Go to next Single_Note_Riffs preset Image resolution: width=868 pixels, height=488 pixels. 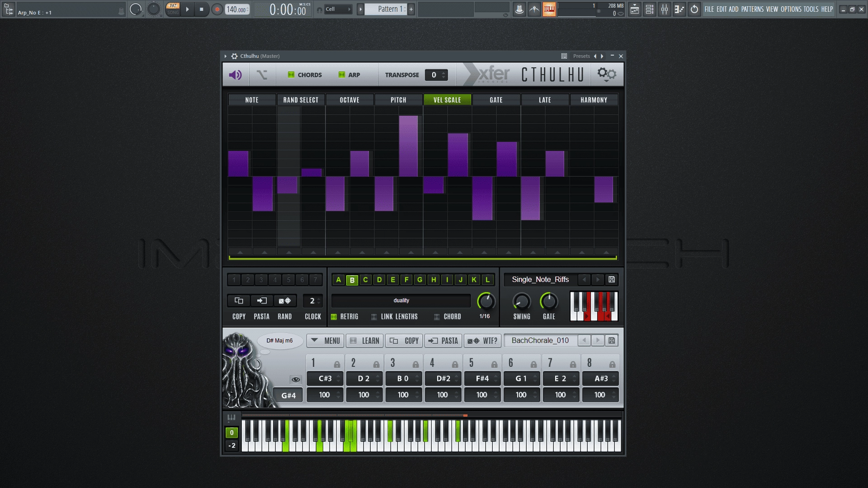[x=598, y=280]
